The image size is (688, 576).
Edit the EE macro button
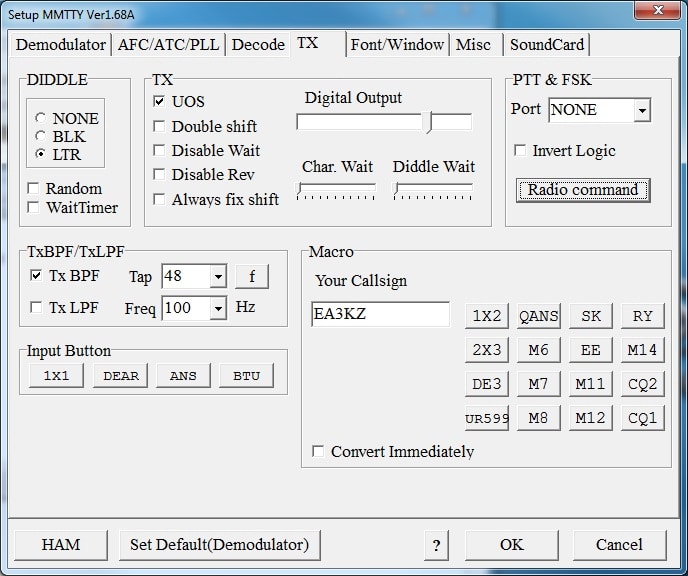click(591, 350)
